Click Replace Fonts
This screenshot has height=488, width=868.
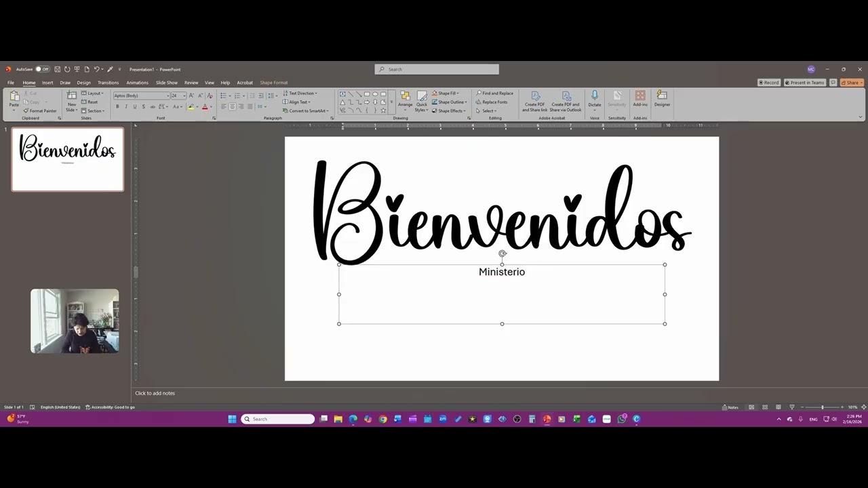tap(492, 102)
